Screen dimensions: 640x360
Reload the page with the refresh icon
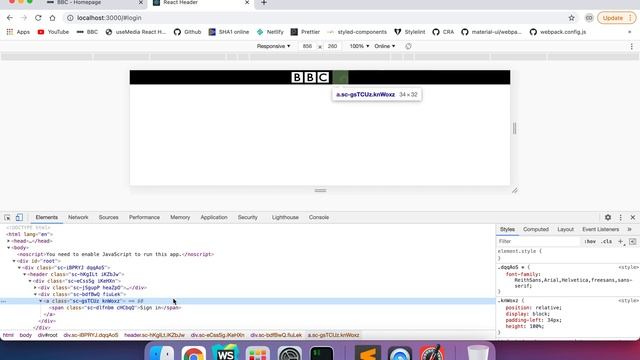[38, 18]
